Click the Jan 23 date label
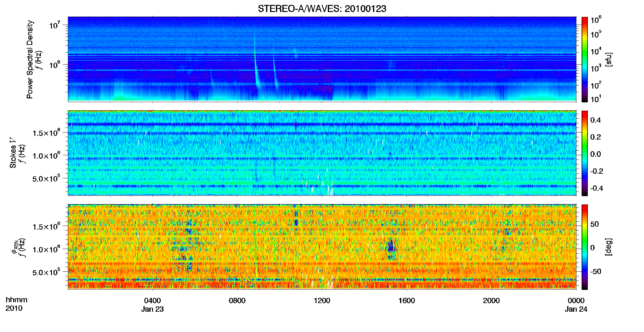Image resolution: width=644 pixels, height=332 pixels. [x=152, y=309]
